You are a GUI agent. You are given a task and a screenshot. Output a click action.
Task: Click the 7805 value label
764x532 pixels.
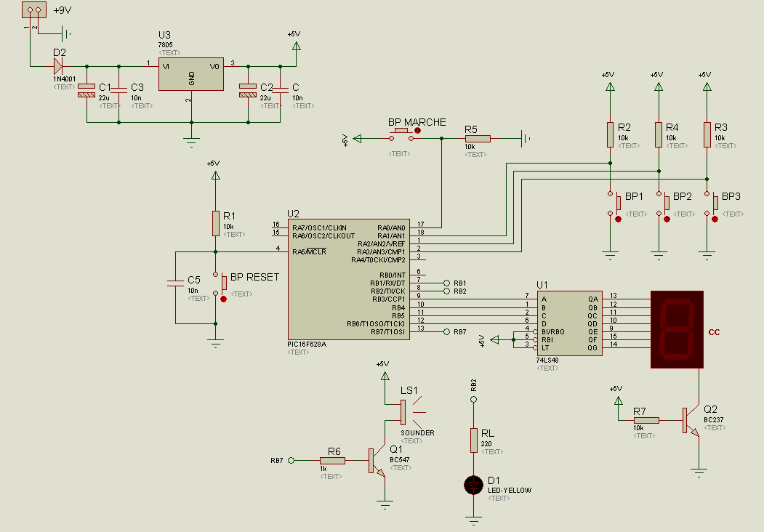pos(166,45)
